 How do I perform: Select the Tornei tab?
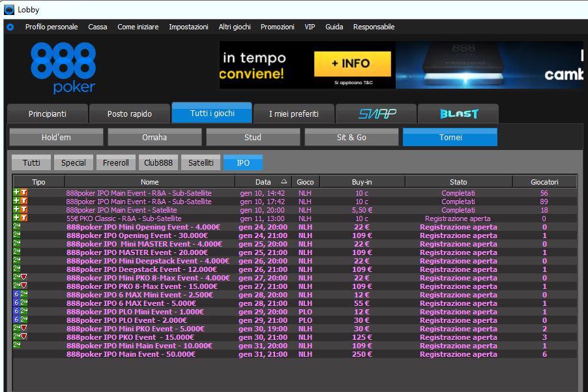point(450,137)
